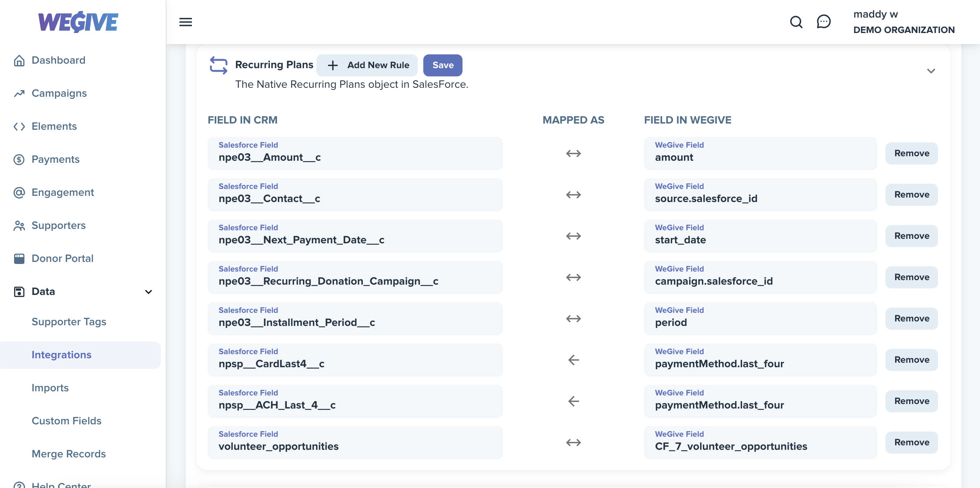The image size is (980, 488).
Task: Toggle sync arrow for npe03__Next_Payment_Date__c
Action: tap(573, 236)
